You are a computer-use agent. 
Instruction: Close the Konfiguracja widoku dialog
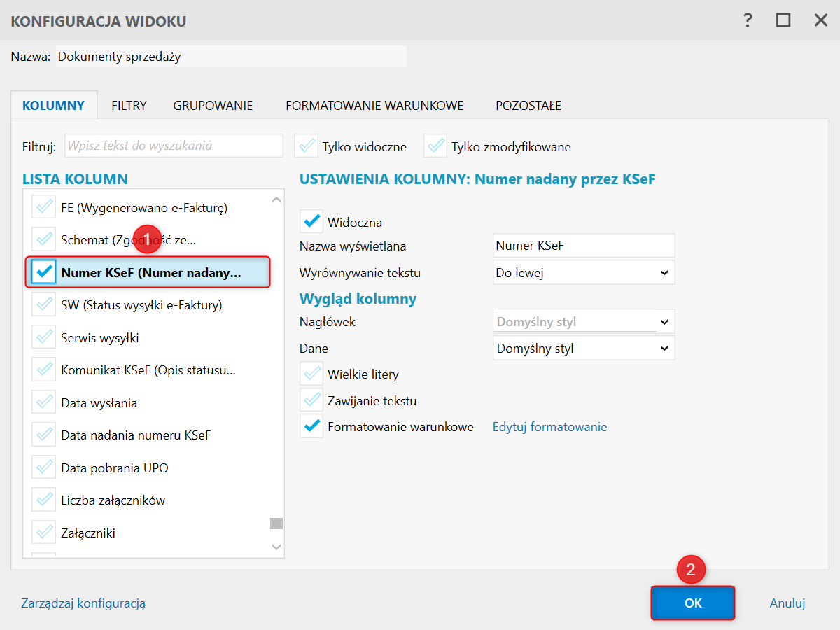point(821,20)
